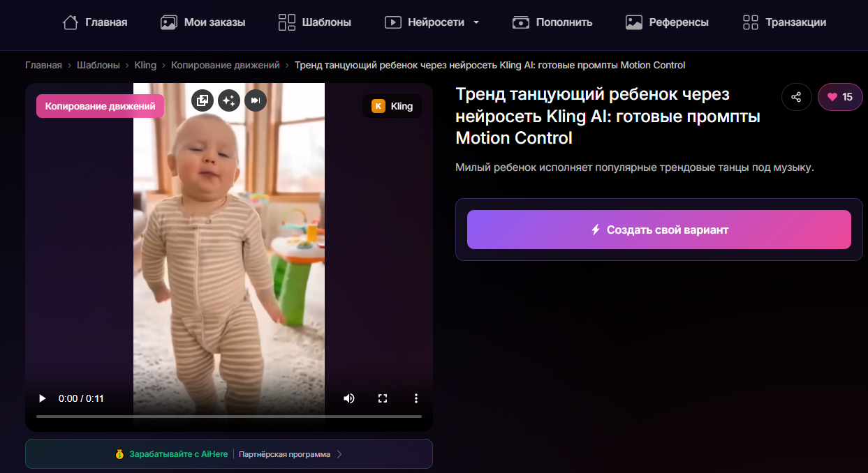This screenshot has height=473, width=868.
Task: Select the sparkles AI icon above the video
Action: pyautogui.click(x=229, y=100)
